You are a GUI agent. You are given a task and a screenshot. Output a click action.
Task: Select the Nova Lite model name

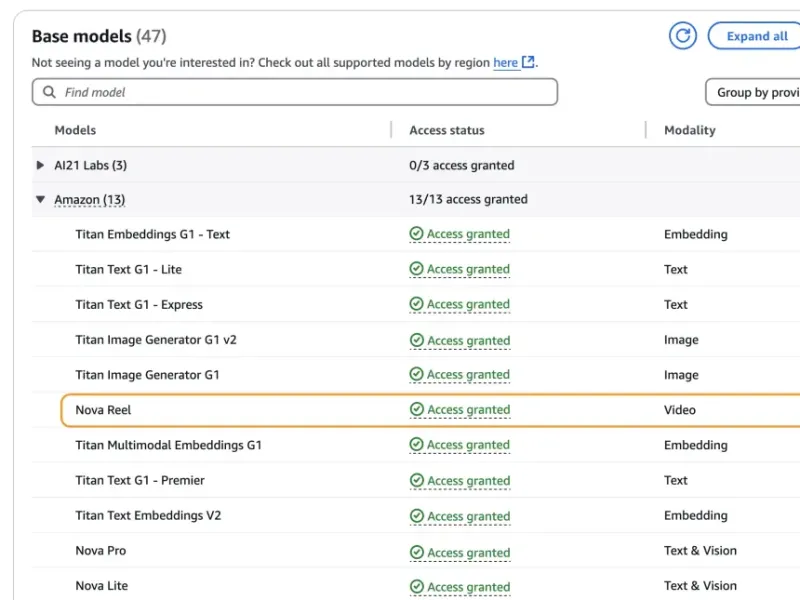102,586
